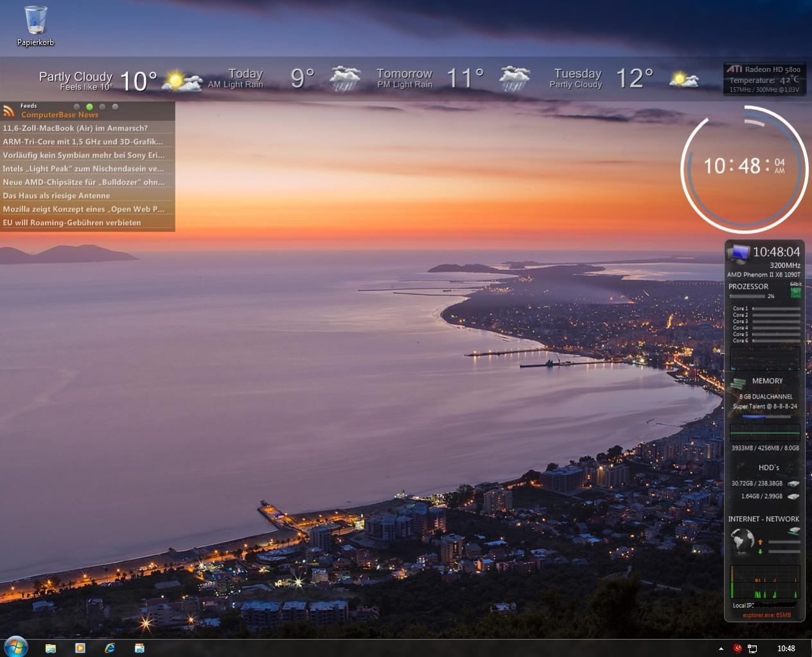This screenshot has width=812, height=657.
Task: Open Windows Explorer from taskbar
Action: 50,648
